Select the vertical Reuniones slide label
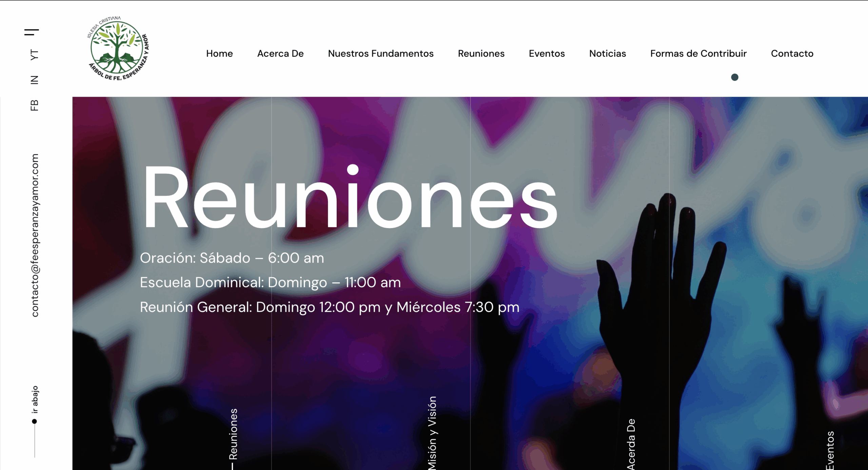This screenshot has height=470, width=868. [x=234, y=434]
